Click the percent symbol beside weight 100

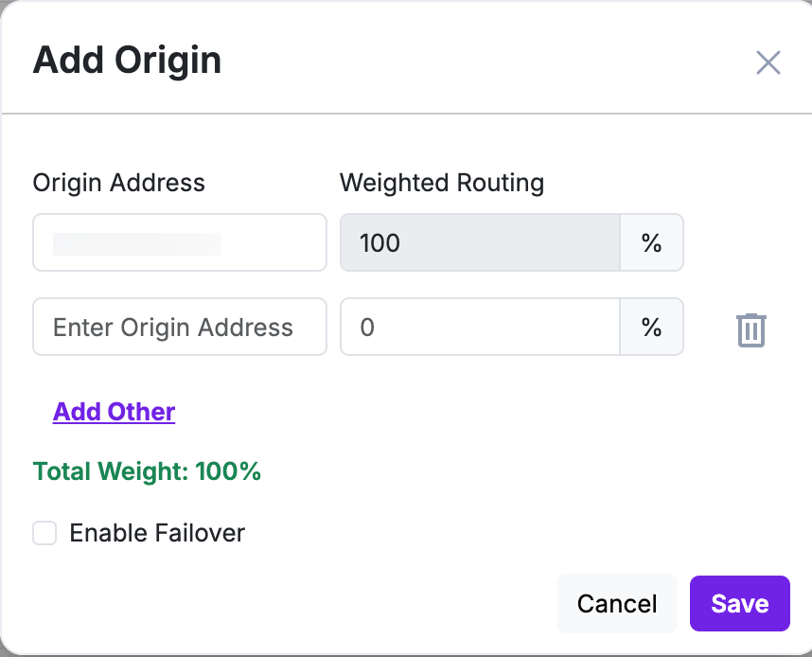[x=651, y=242]
